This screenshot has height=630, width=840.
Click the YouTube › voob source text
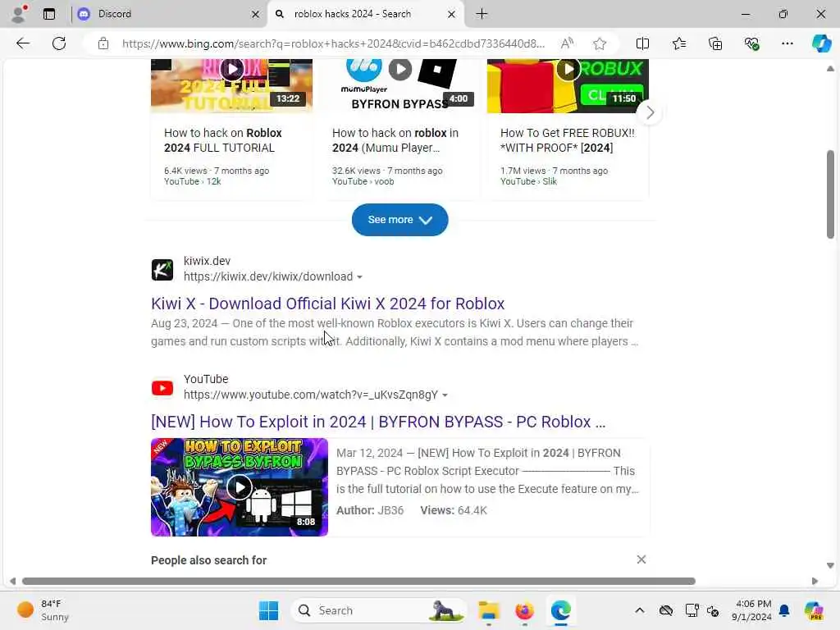(363, 181)
